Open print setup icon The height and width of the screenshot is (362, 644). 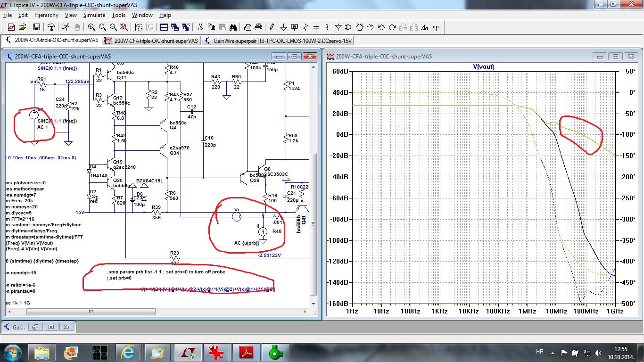(x=248, y=27)
